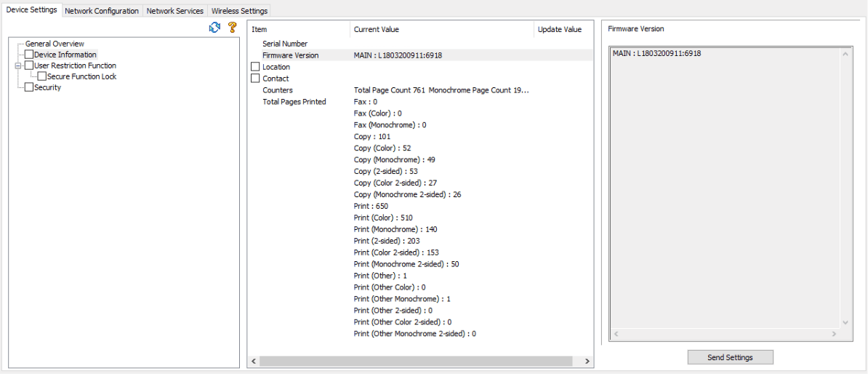Click the Location item label
Image resolution: width=868 pixels, height=374 pixels.
[276, 66]
